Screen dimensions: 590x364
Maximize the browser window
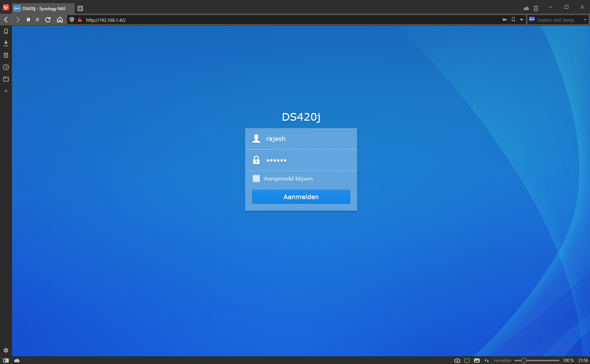[x=567, y=7]
